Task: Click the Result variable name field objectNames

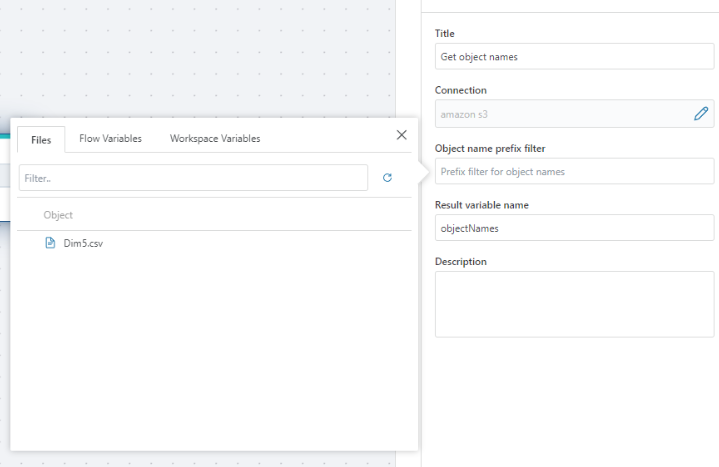Action: [x=573, y=228]
